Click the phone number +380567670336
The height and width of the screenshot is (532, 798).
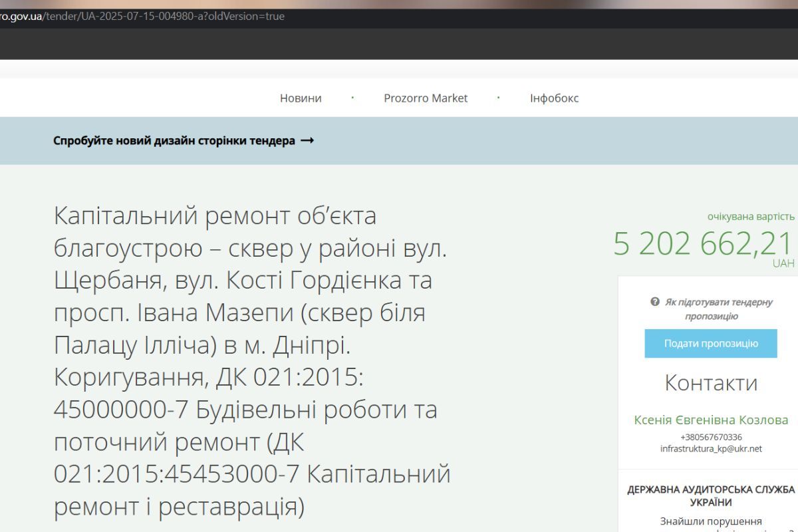tap(711, 438)
